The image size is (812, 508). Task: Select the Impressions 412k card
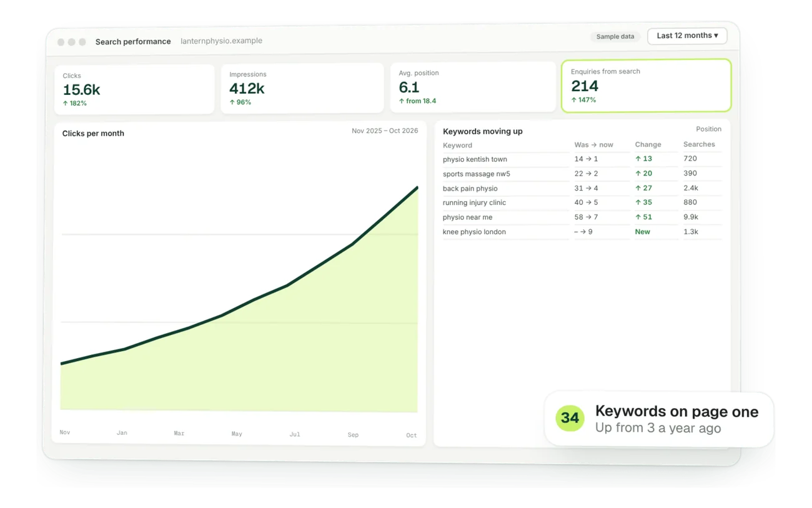[x=302, y=88]
